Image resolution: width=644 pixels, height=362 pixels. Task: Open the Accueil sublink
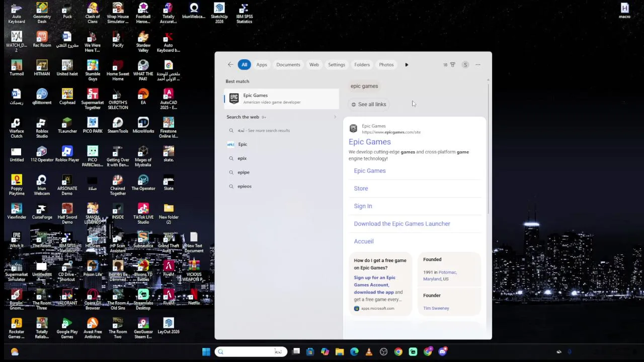click(x=364, y=241)
